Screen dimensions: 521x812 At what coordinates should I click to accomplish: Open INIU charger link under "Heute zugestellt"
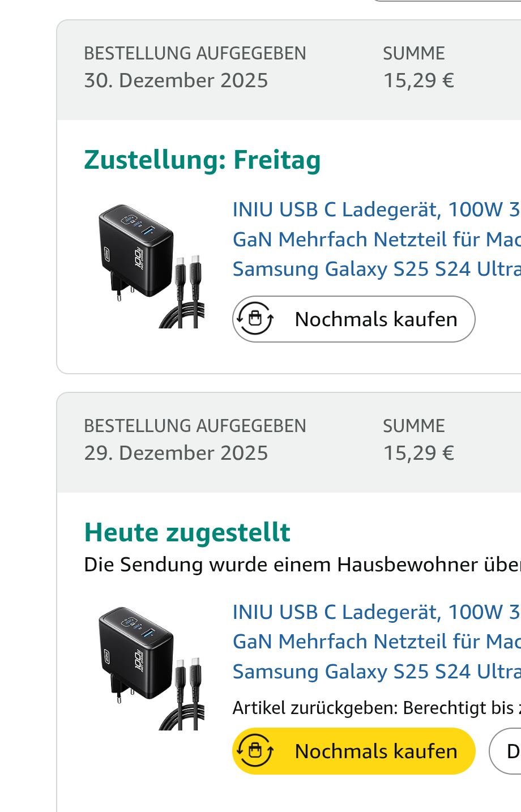pyautogui.click(x=376, y=642)
